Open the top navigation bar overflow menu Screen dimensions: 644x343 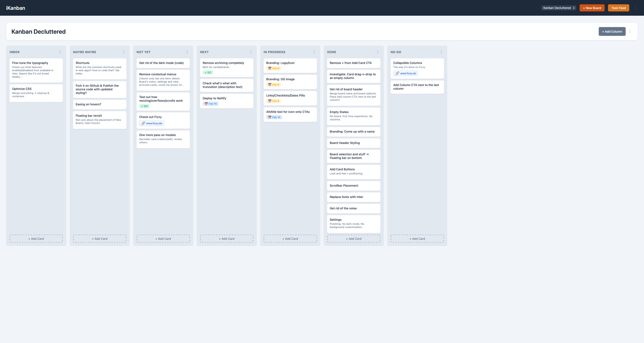[635, 8]
